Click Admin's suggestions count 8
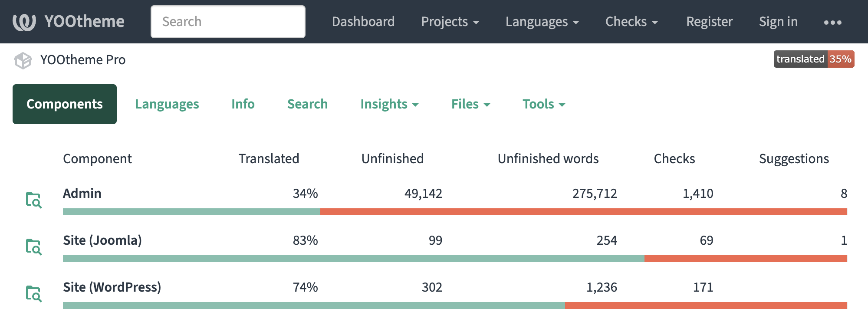 [844, 194]
